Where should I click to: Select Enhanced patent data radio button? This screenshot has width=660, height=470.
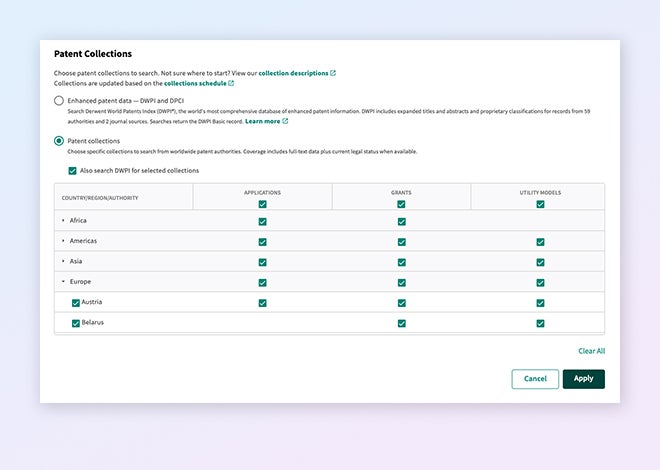click(x=59, y=102)
